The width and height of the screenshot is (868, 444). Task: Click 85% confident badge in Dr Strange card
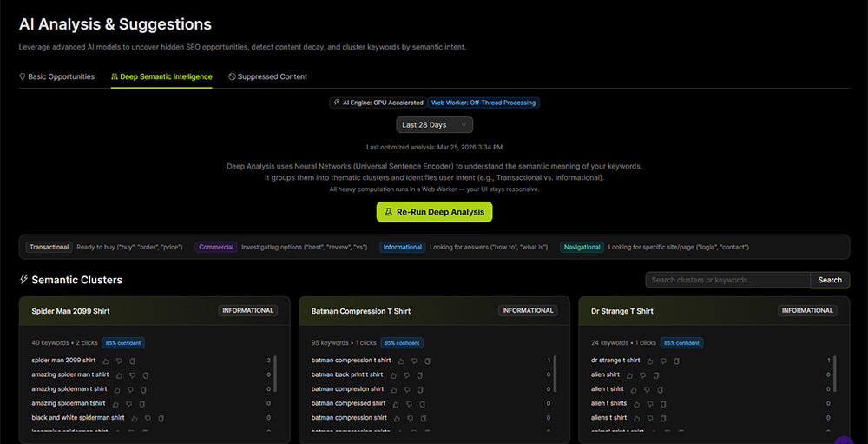[682, 343]
